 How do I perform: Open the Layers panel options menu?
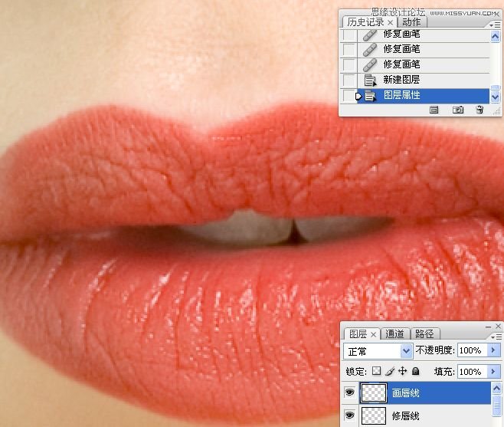[496, 337]
